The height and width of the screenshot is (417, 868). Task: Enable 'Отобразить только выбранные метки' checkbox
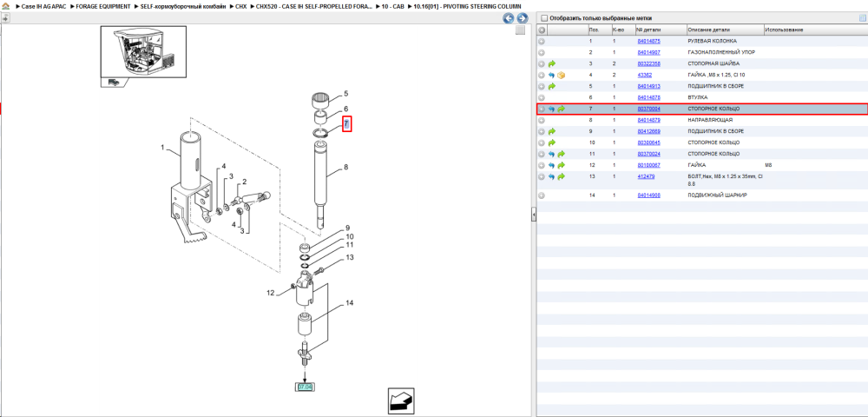click(544, 18)
